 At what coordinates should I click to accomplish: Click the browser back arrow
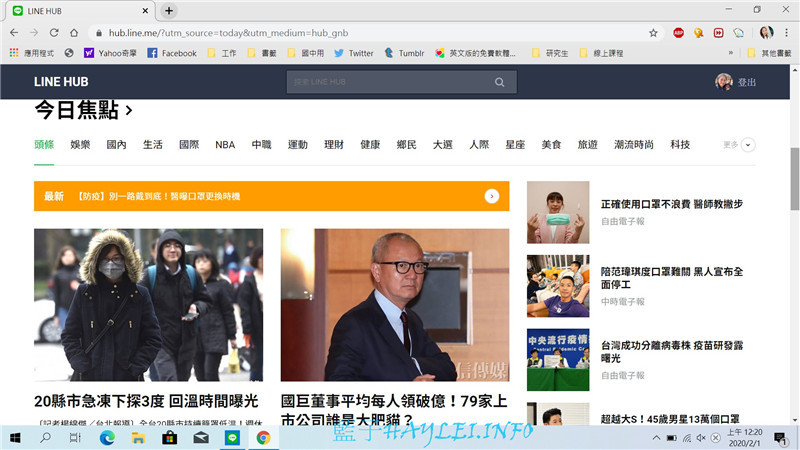tap(14, 33)
